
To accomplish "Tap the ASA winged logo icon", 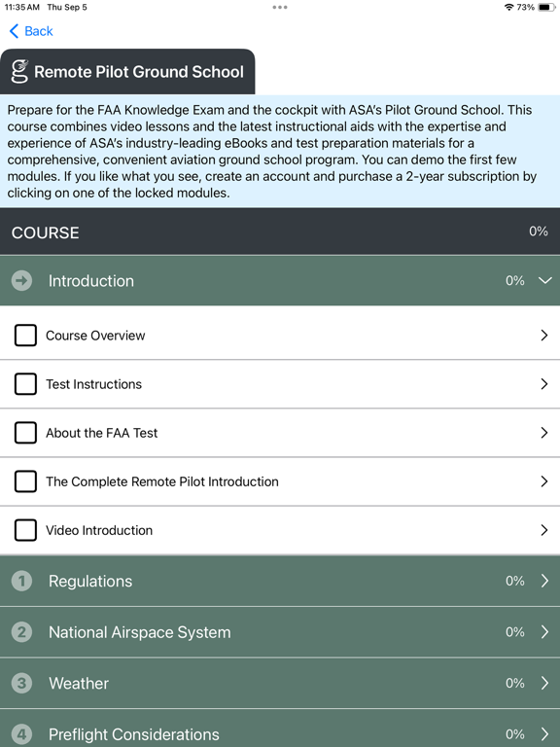I will tap(19, 72).
